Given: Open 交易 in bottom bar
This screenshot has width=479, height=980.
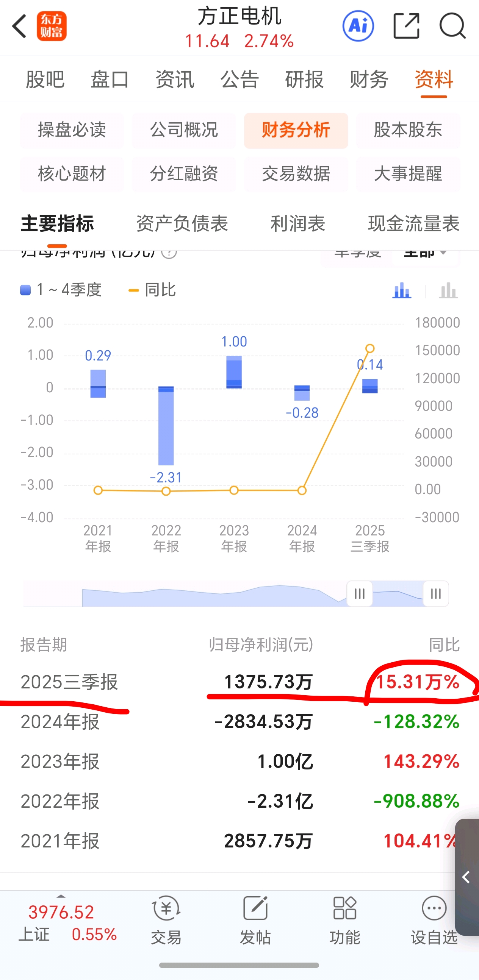Looking at the screenshot, I should [x=166, y=920].
